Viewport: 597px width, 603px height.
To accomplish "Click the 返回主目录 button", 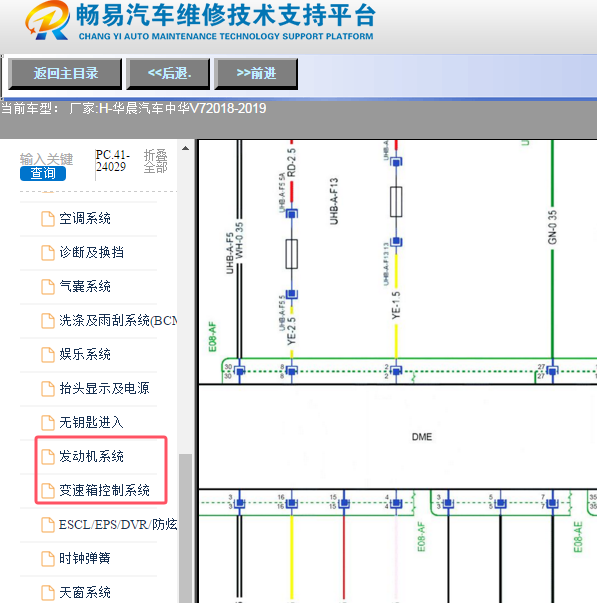I will coord(65,73).
